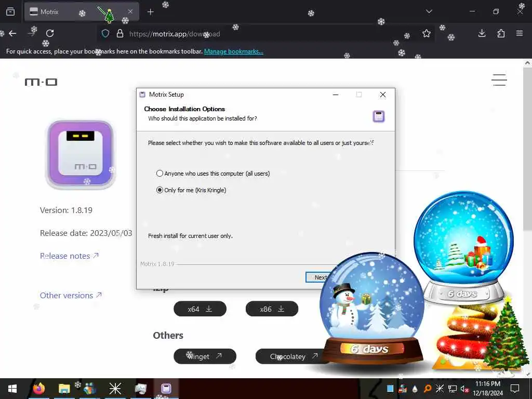Click the water drop tray icon
The height and width of the screenshot is (399, 532).
click(415, 389)
